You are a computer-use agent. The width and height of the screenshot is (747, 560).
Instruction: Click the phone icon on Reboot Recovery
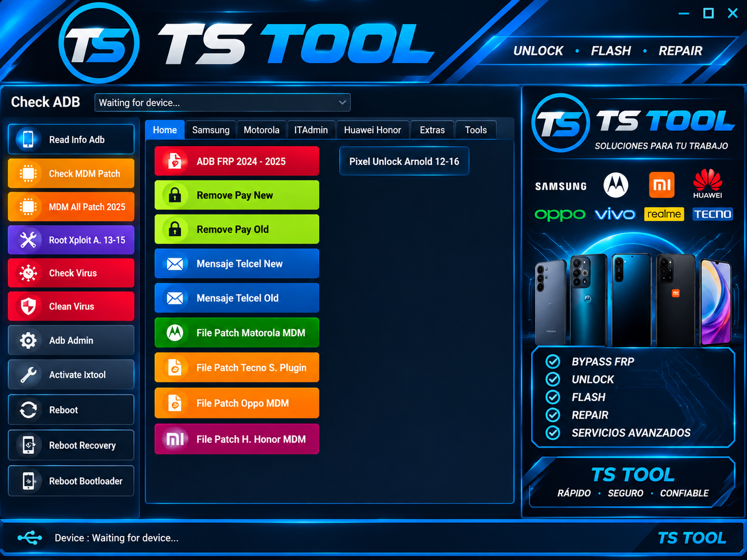coord(28,445)
